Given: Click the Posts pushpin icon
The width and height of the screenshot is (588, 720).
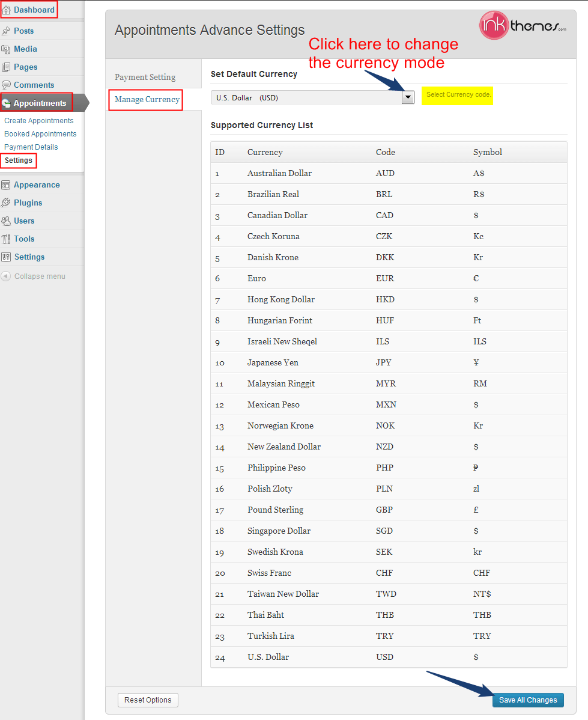Looking at the screenshot, I should (x=6, y=31).
